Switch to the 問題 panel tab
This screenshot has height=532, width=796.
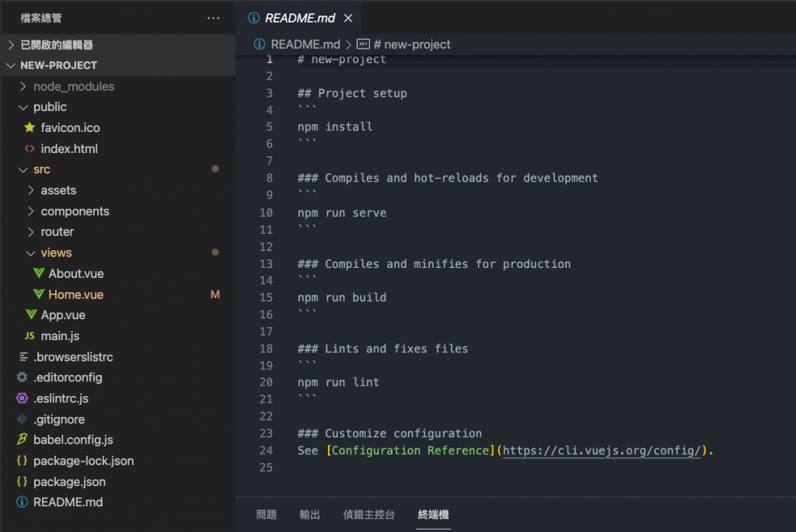(x=267, y=514)
